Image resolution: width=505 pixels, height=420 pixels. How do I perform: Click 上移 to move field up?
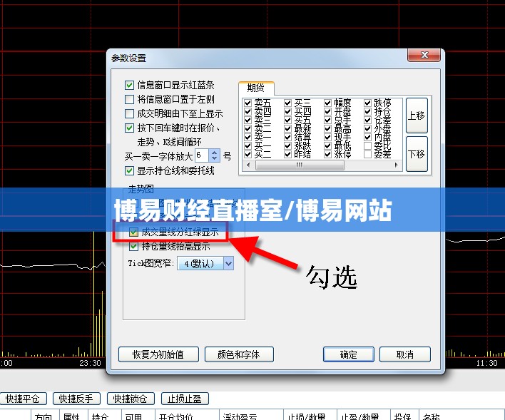[x=417, y=116]
